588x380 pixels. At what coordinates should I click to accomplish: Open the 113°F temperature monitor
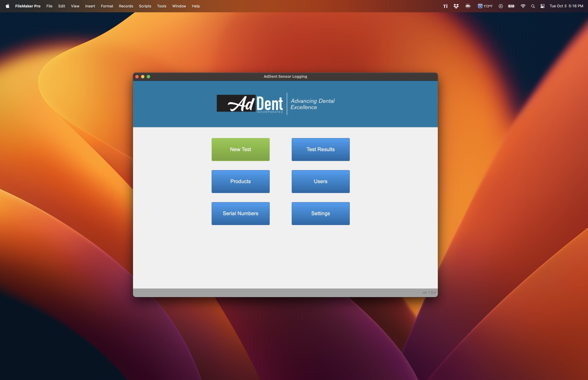[485, 6]
